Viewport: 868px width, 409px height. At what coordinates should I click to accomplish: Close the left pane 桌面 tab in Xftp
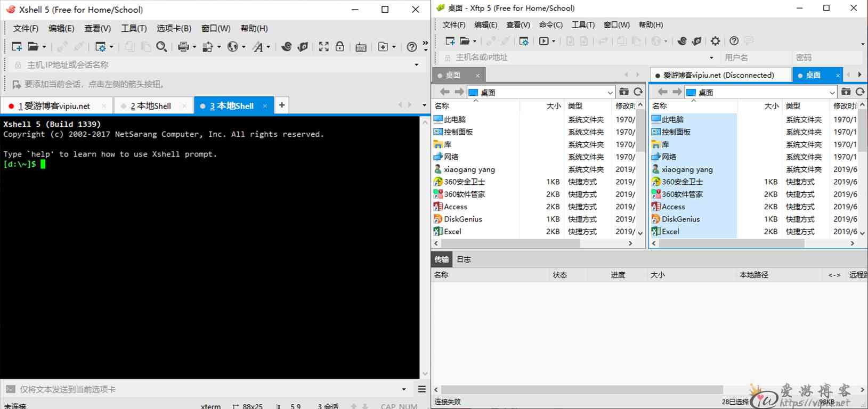[x=477, y=76]
